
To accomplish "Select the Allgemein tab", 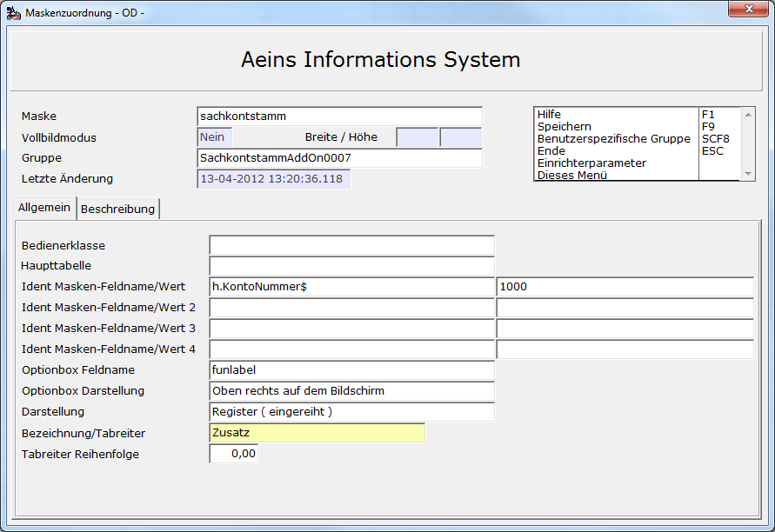I will click(44, 208).
